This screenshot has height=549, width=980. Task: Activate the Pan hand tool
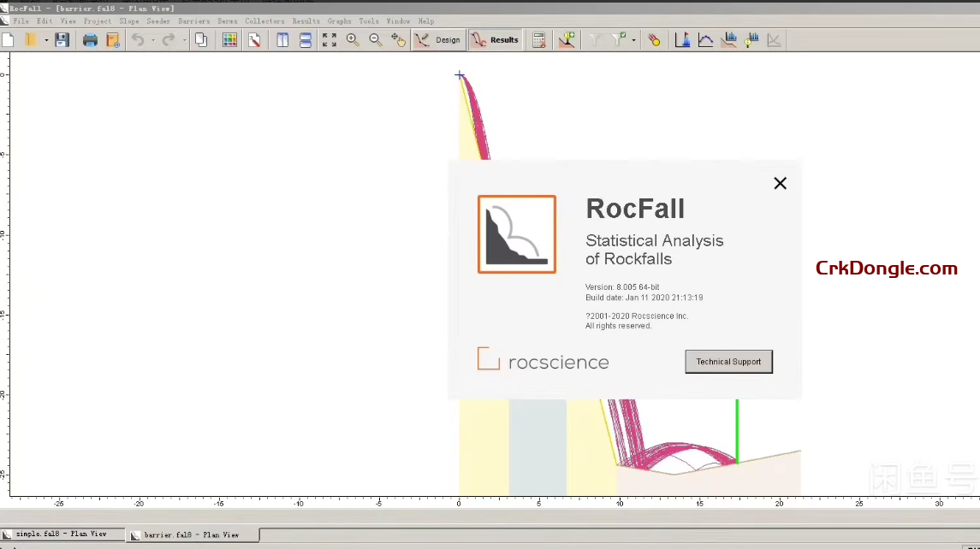point(398,39)
